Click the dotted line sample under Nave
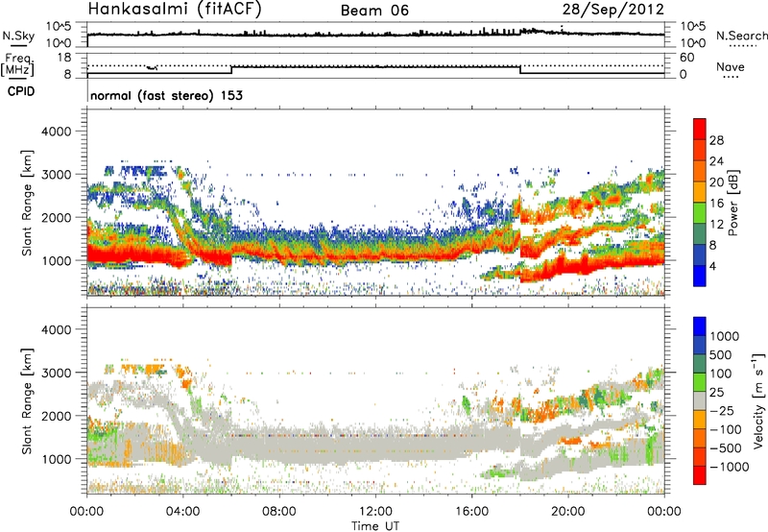The image size is (768, 532). point(731,77)
